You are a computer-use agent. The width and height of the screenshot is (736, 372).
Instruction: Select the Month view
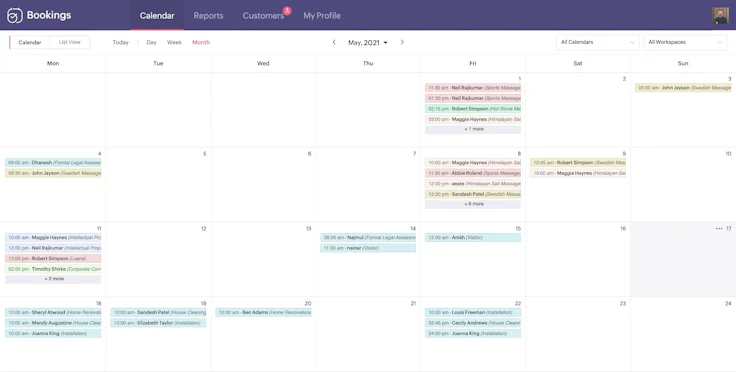[x=201, y=42]
